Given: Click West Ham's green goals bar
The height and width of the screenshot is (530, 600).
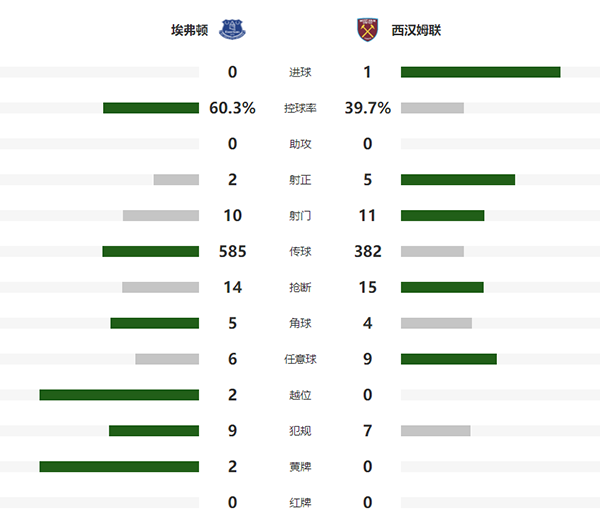Looking at the screenshot, I should 480,72.
